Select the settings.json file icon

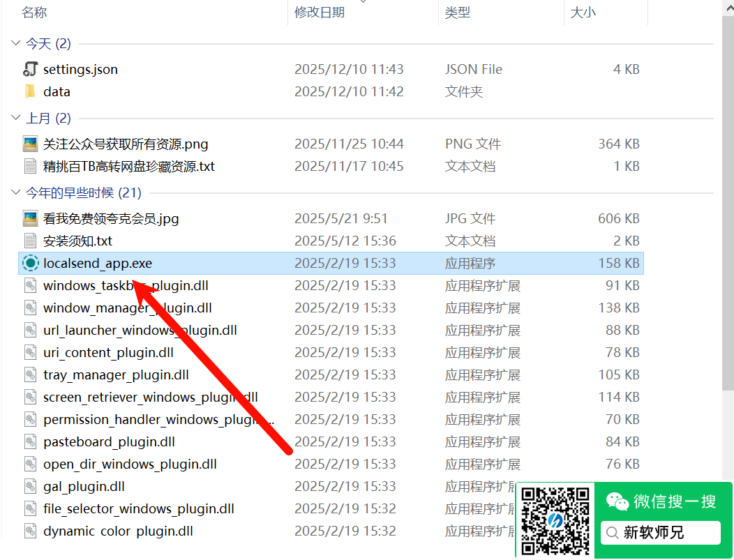pyautogui.click(x=30, y=69)
